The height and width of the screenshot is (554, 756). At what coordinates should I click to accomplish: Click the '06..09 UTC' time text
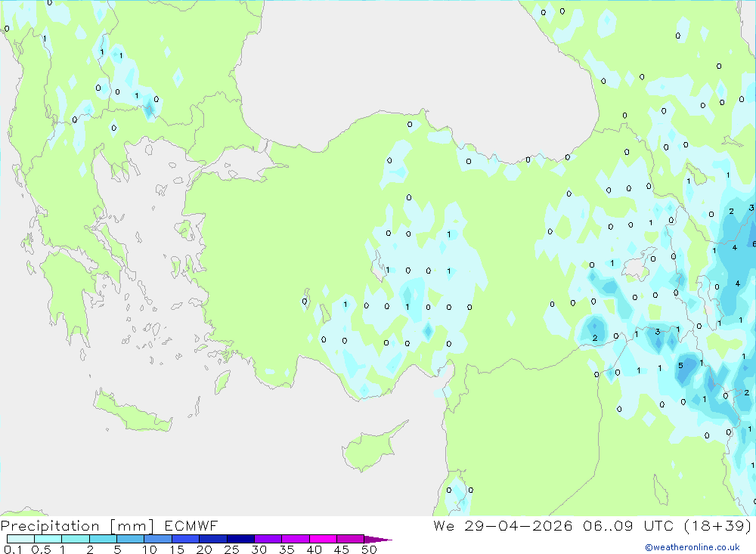[x=629, y=525]
